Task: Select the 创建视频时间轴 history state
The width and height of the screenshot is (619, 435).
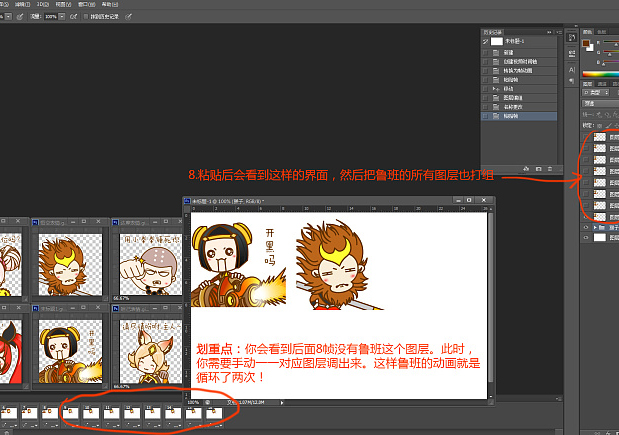Action: point(519,62)
